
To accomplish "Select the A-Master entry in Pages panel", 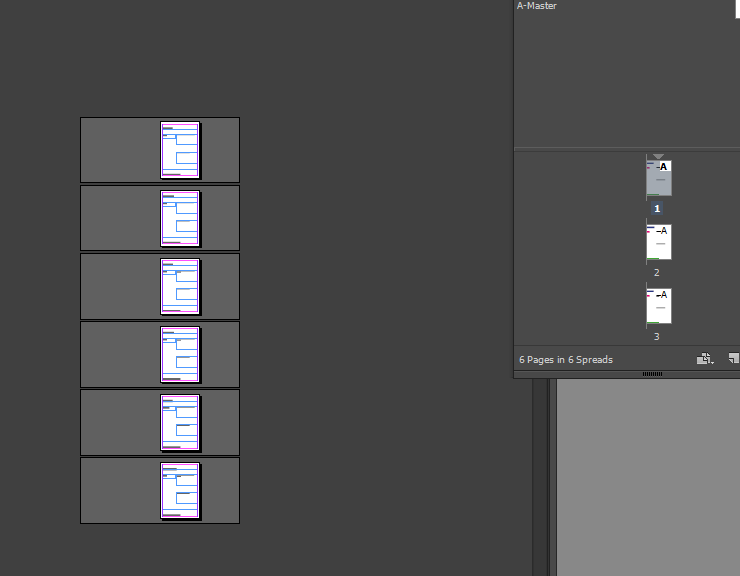I will point(537,6).
